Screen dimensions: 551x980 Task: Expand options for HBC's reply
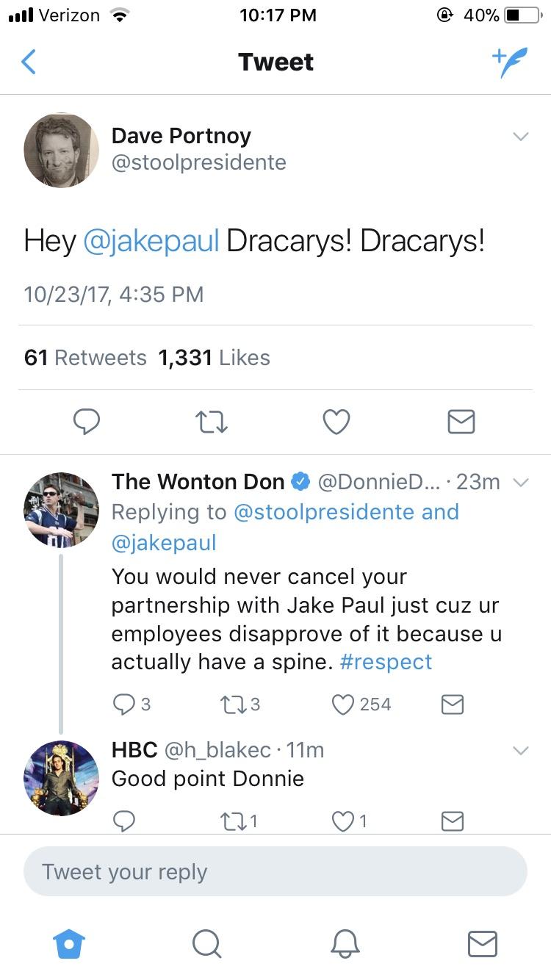pos(521,751)
